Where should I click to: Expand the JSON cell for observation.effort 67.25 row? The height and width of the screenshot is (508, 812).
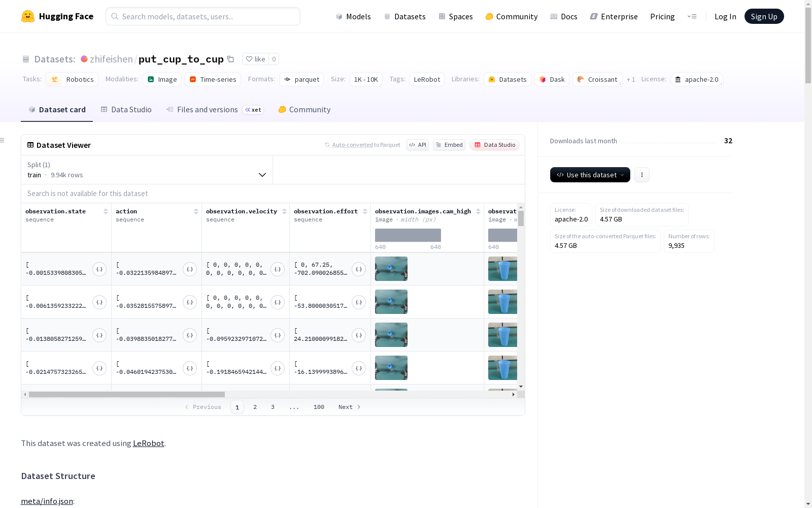pos(359,269)
